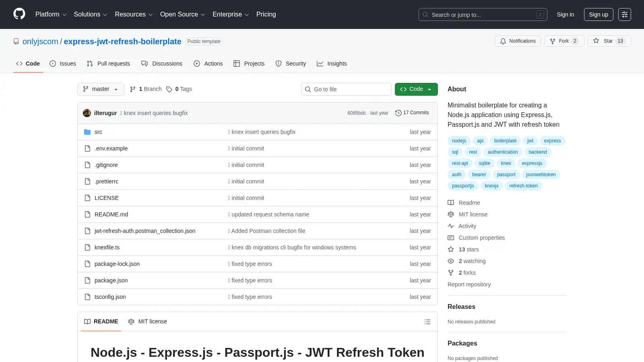
Task: Click the branches icon next to 1 Branch
Action: coord(133,89)
